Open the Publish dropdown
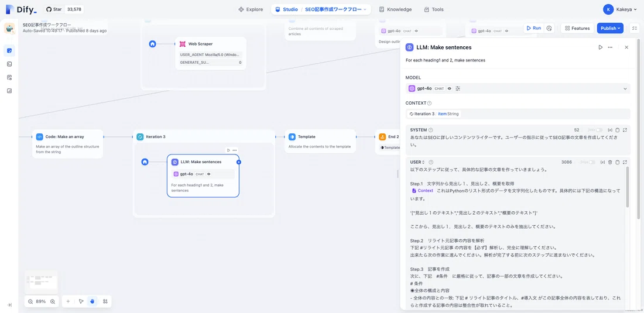 pyautogui.click(x=610, y=28)
